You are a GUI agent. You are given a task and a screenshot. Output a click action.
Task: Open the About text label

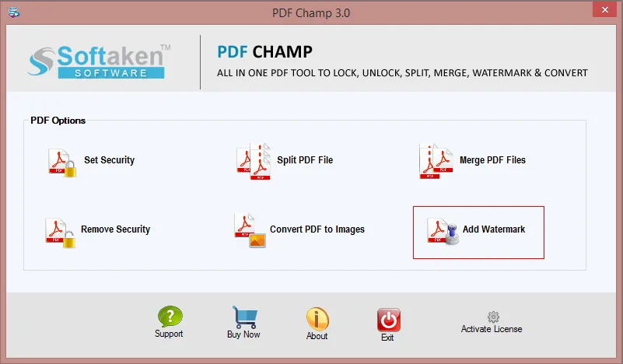pyautogui.click(x=317, y=336)
